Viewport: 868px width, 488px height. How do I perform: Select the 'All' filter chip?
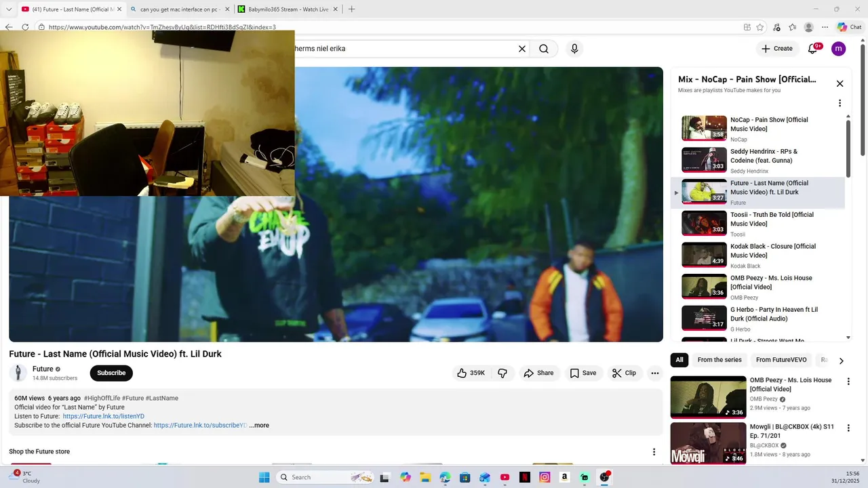coord(679,360)
